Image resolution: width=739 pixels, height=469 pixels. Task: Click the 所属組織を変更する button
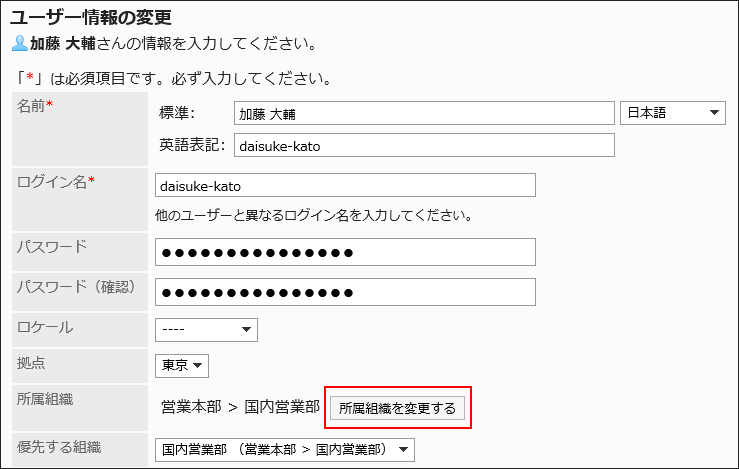pyautogui.click(x=397, y=408)
